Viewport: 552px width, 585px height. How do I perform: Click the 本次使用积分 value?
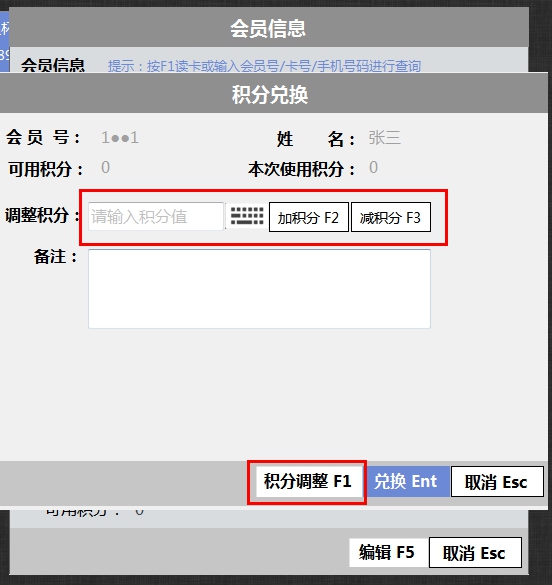(373, 168)
